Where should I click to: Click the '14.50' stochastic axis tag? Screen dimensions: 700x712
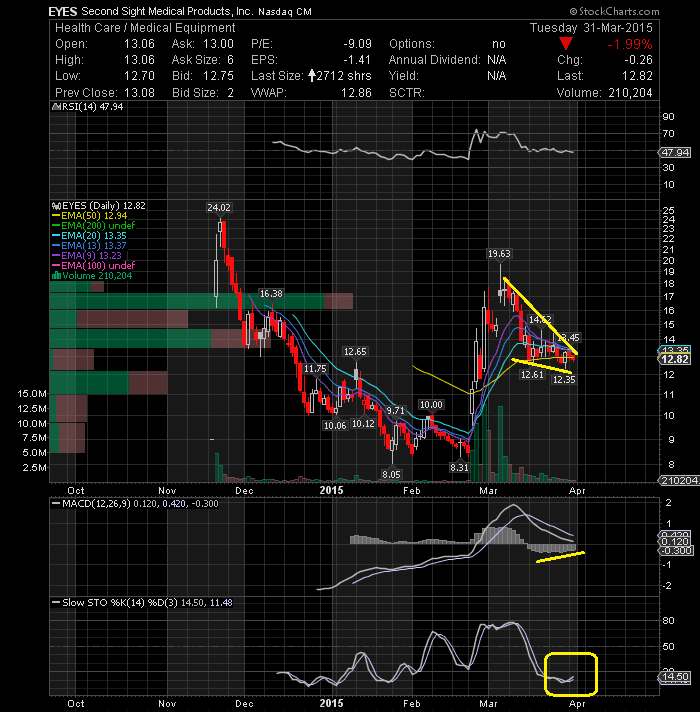(x=675, y=677)
